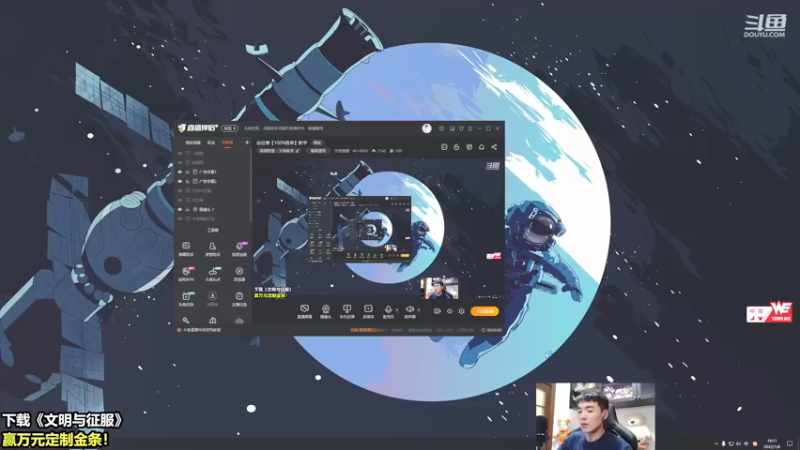800x450 pixels.
Task: Select the nested window capture in the preview
Action: click(360, 228)
